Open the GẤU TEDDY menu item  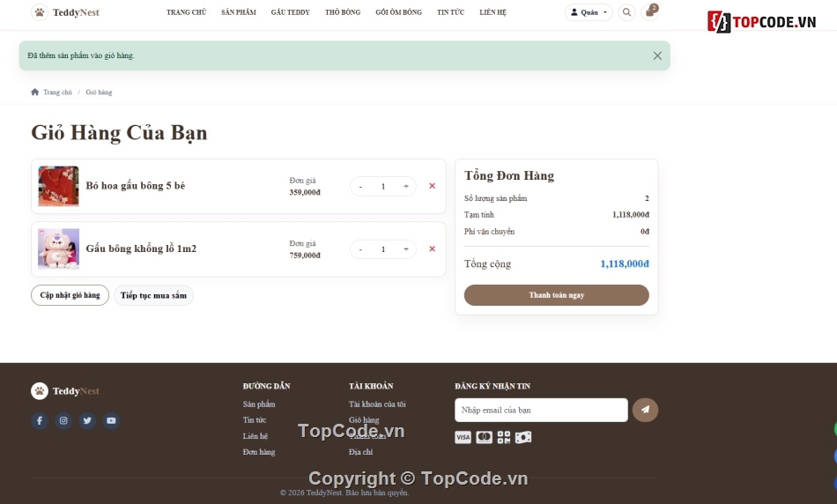291,12
